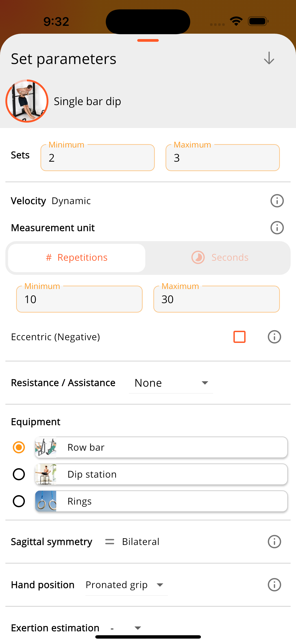
Task: Open Velocity info icon
Action: point(277,201)
